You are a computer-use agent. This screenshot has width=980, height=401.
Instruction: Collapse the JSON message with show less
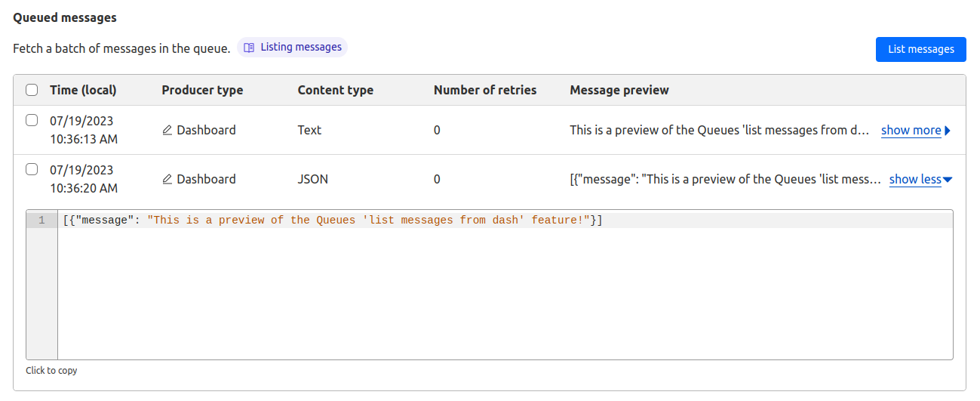click(914, 179)
